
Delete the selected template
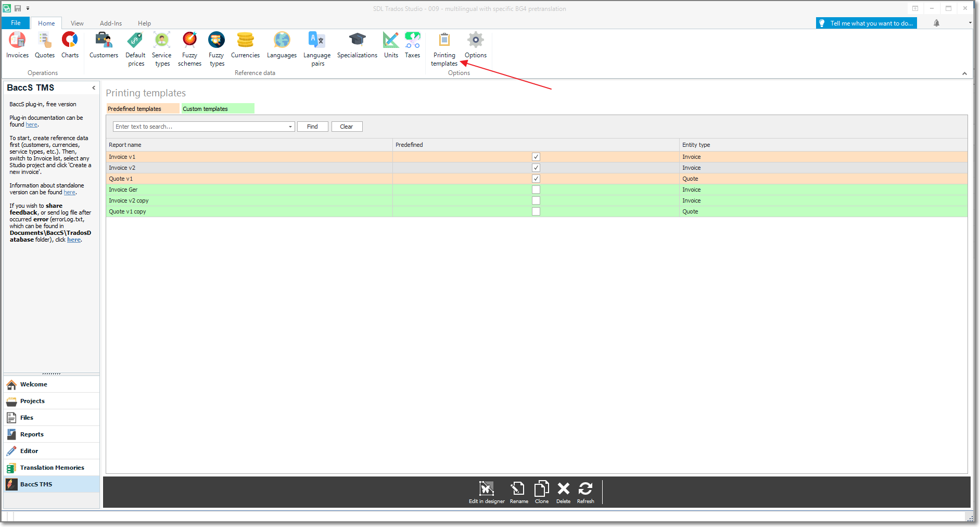click(563, 493)
